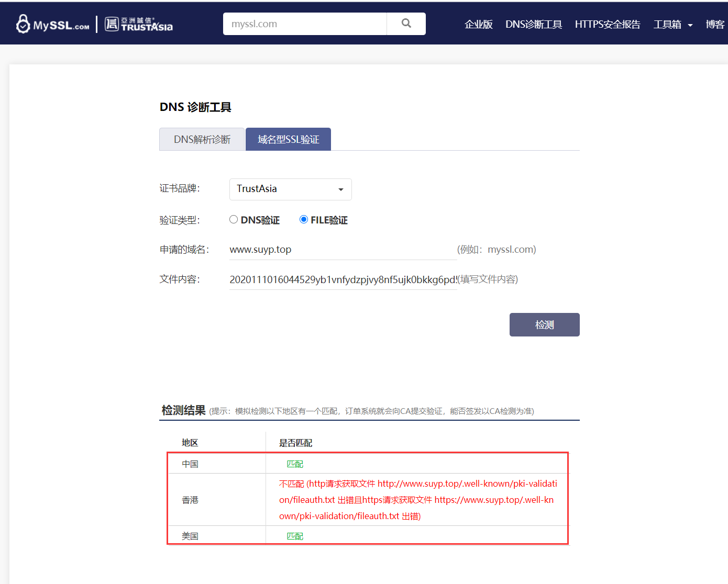The width and height of the screenshot is (728, 584).
Task: Open the 证书品牌 TrustAsia dropdown
Action: (290, 189)
